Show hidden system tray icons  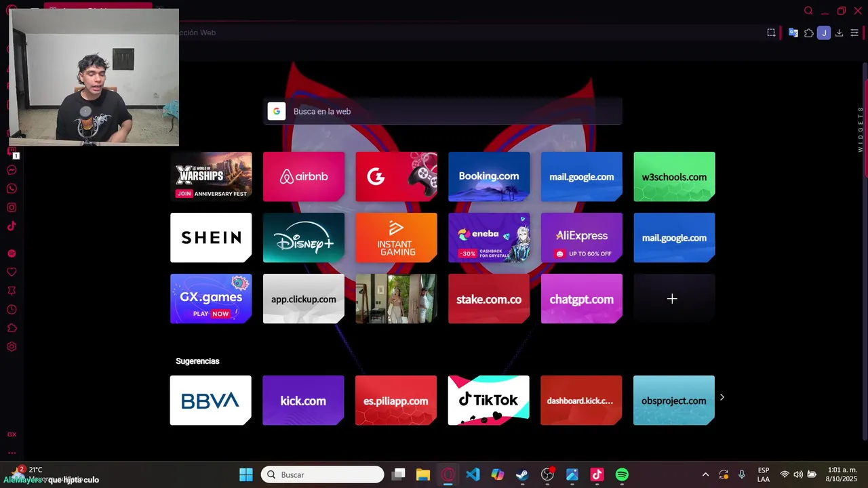click(705, 474)
